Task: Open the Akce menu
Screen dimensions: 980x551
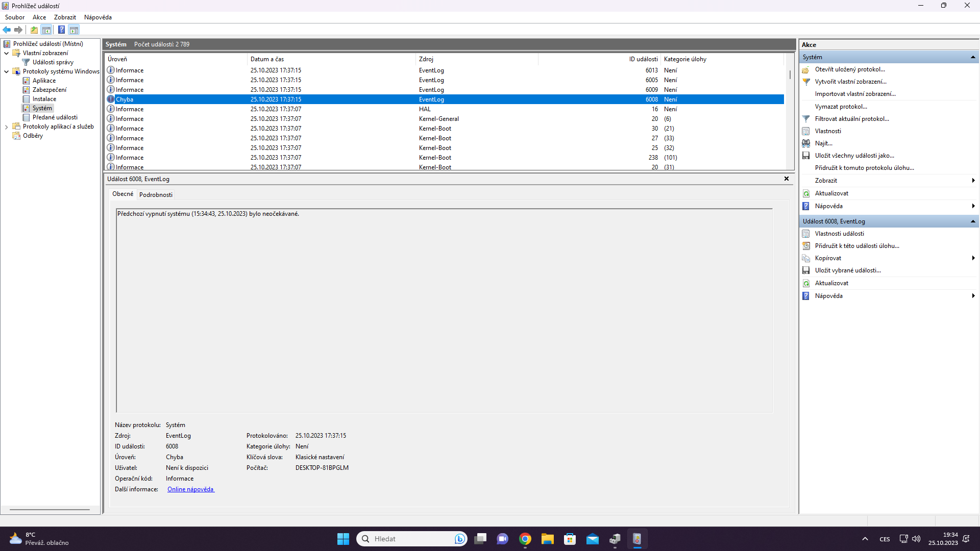Action: pos(39,17)
